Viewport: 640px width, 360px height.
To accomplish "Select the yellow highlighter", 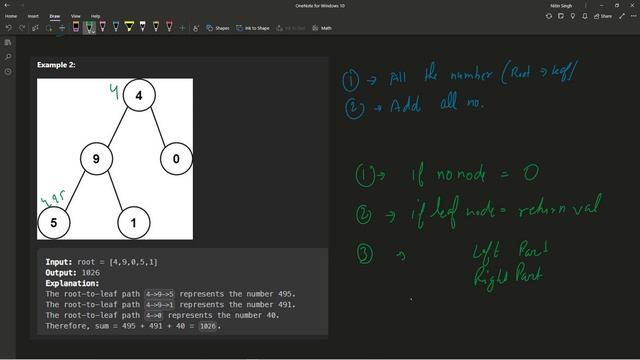I will tap(129, 27).
